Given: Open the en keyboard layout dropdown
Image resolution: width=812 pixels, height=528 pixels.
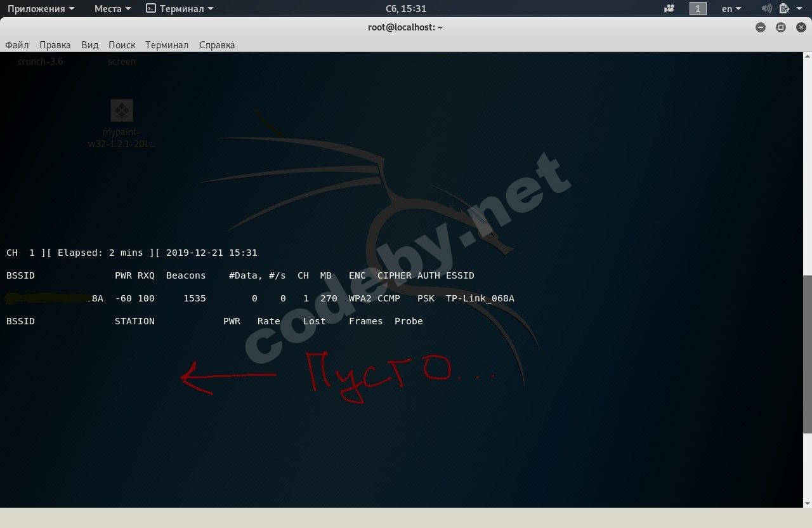Looking at the screenshot, I should pos(731,9).
